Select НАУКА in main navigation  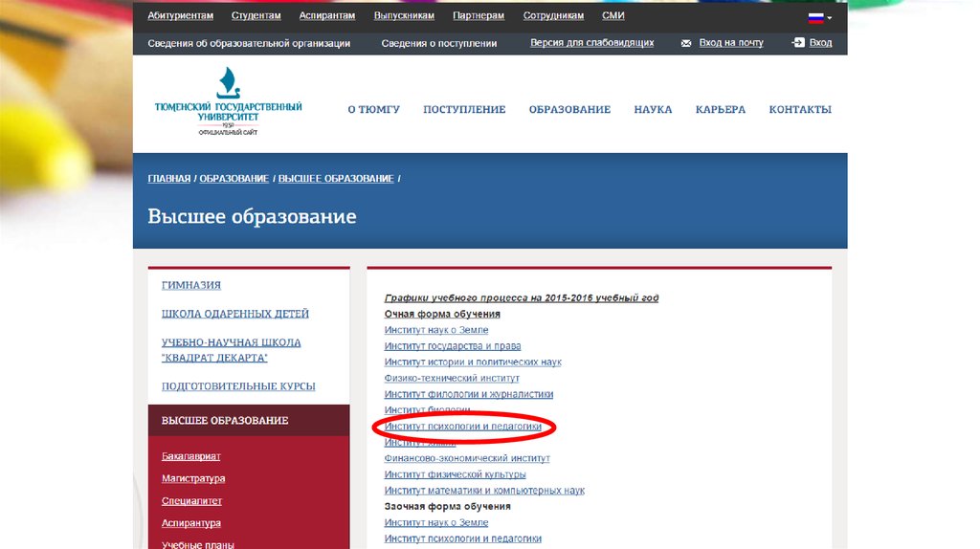pos(653,110)
